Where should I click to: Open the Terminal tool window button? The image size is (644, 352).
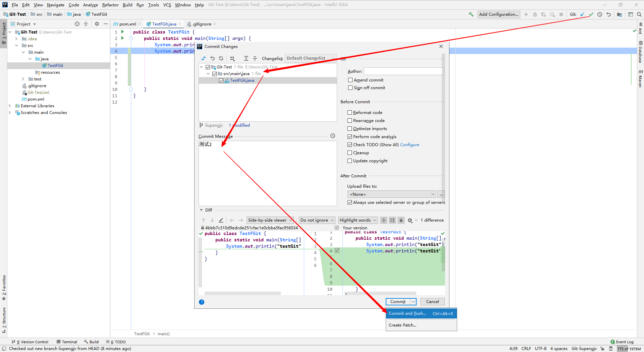tap(67, 342)
